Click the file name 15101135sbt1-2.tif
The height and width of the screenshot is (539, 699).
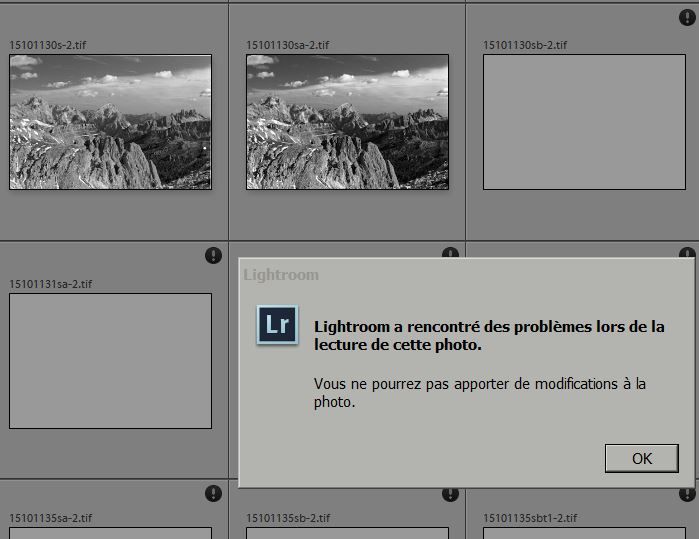coord(530,518)
